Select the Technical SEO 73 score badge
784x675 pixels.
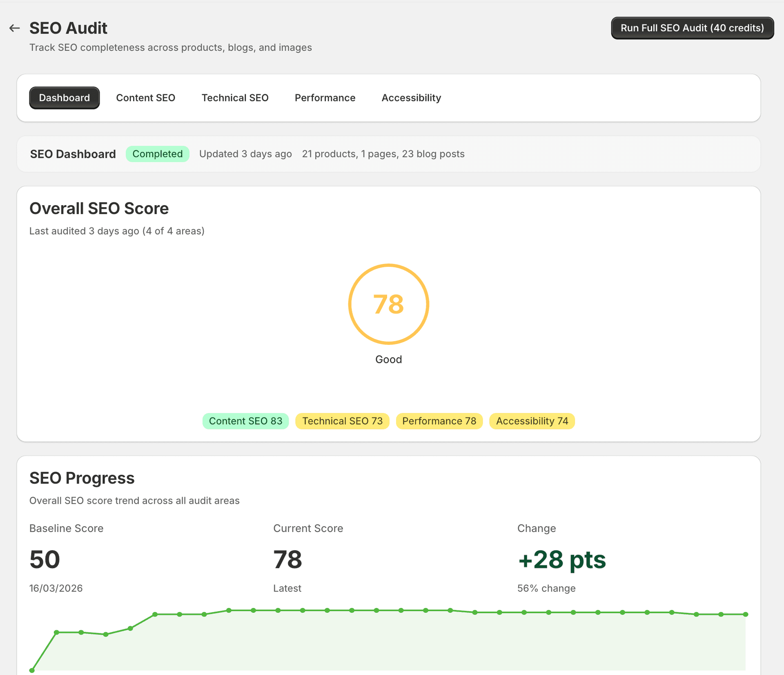[x=342, y=421]
